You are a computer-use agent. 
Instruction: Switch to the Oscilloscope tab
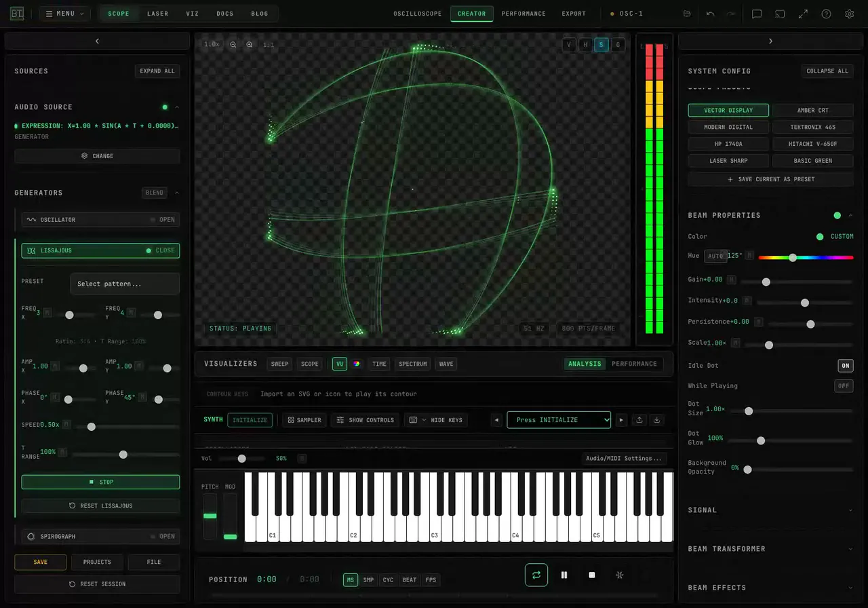coord(418,14)
